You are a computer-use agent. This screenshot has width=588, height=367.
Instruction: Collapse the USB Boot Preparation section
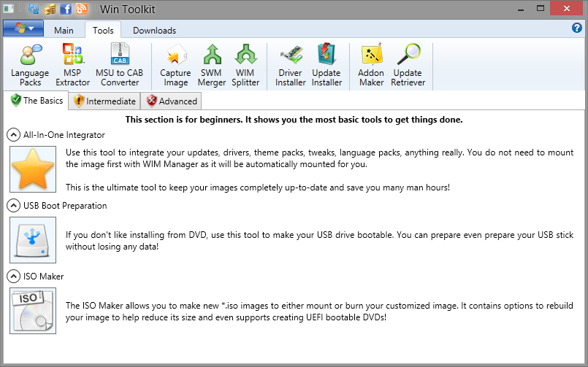13,206
